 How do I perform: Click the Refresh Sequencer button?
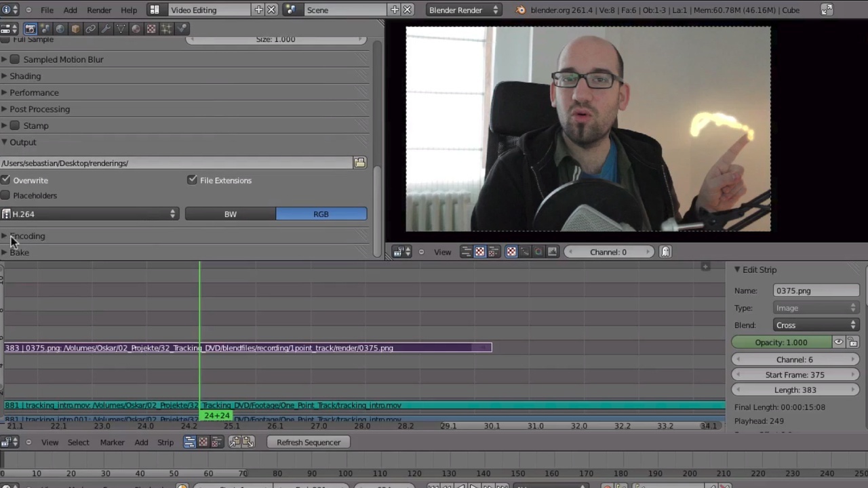click(309, 443)
